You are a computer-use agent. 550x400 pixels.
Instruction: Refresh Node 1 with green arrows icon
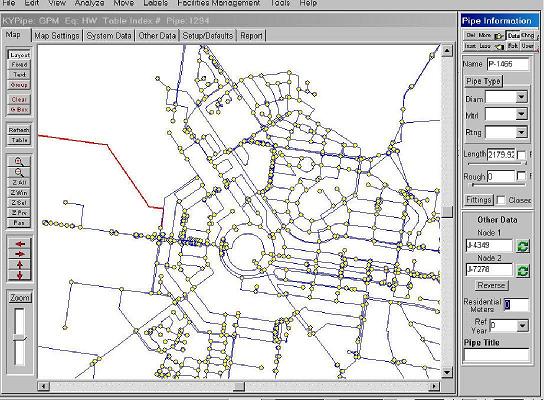(522, 246)
